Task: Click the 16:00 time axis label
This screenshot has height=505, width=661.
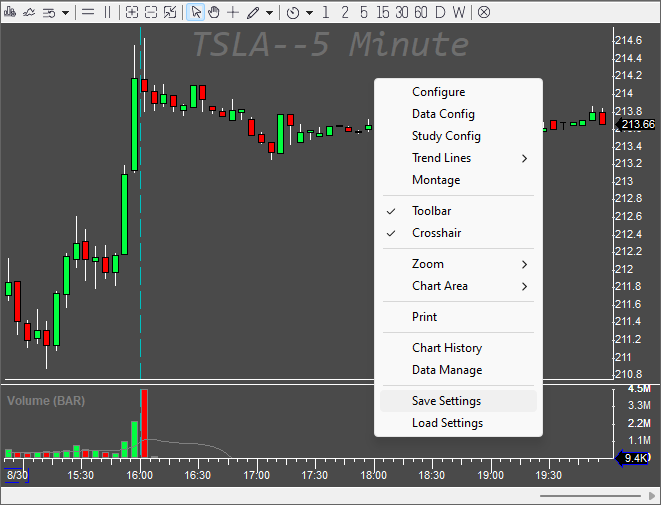Action: [140, 475]
